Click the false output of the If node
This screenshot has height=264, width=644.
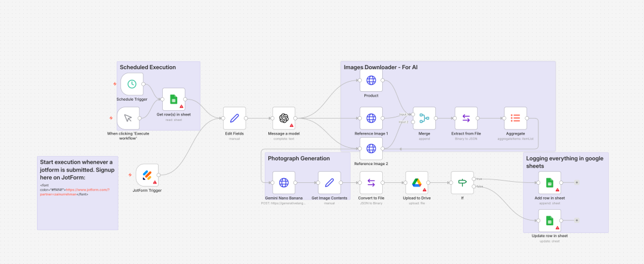[x=475, y=187]
